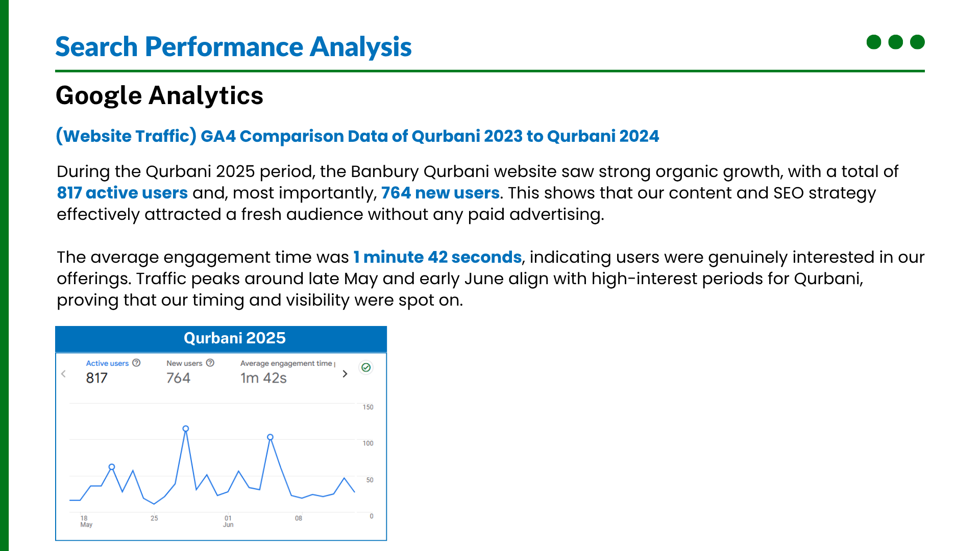Image resolution: width=980 pixels, height=551 pixels.
Task: Click the help icon beside Active users
Action: coord(136,363)
